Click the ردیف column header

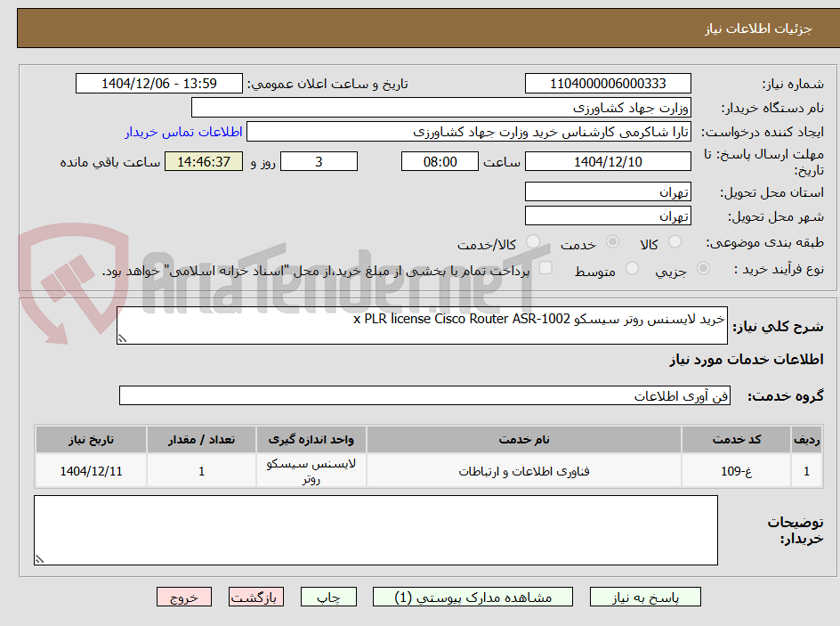[x=807, y=440]
